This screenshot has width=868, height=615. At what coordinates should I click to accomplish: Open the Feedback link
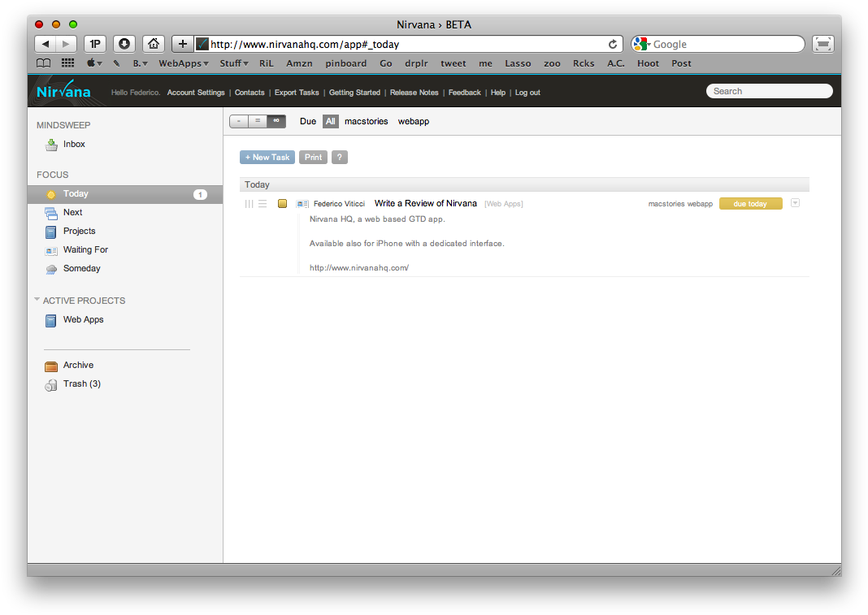coord(464,93)
